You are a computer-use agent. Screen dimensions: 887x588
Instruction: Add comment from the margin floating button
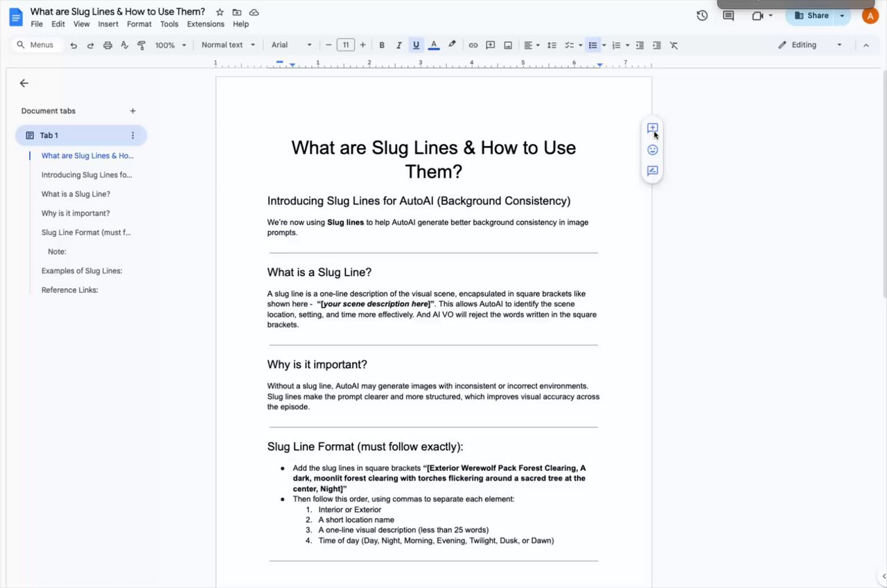(x=652, y=128)
